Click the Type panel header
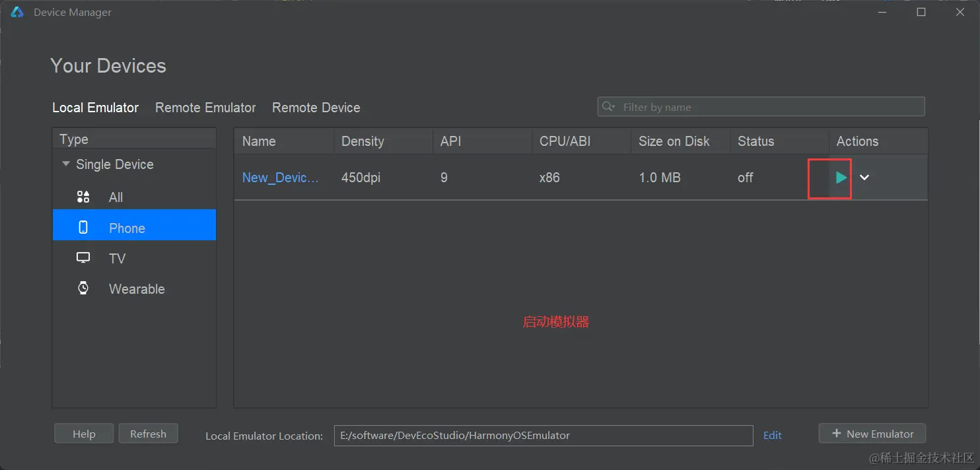The height and width of the screenshot is (470, 980). click(135, 139)
